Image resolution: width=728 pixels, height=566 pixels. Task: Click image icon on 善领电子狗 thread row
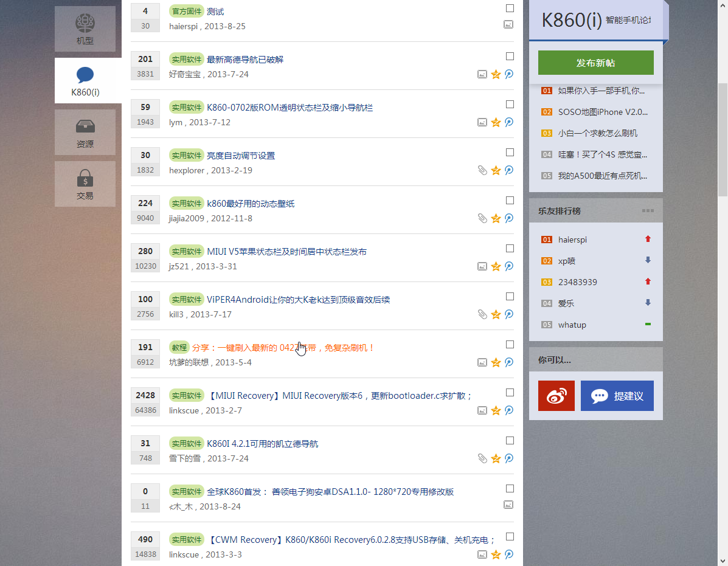tap(508, 505)
